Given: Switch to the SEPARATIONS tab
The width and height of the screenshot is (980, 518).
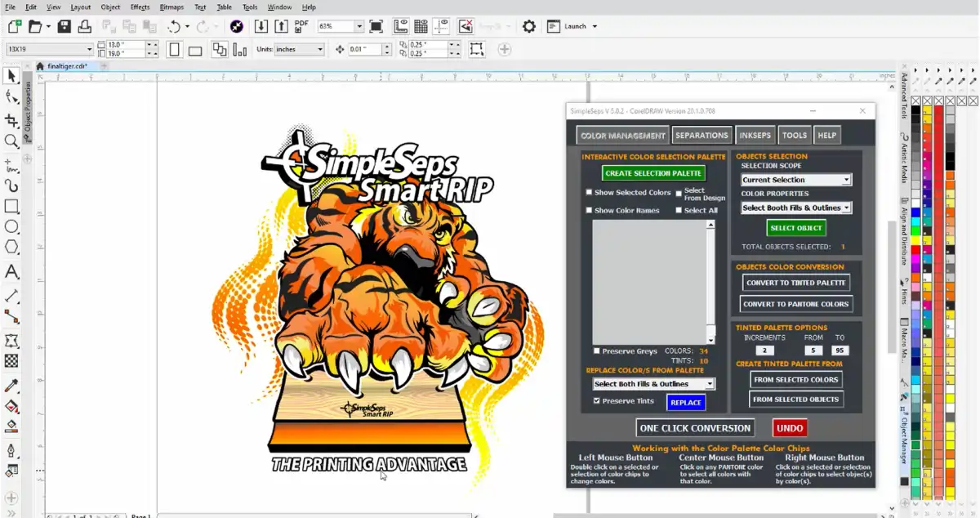Looking at the screenshot, I should click(702, 135).
